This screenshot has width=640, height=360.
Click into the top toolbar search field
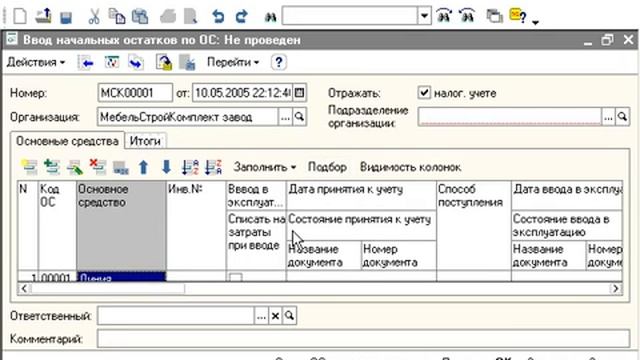tap(350, 16)
